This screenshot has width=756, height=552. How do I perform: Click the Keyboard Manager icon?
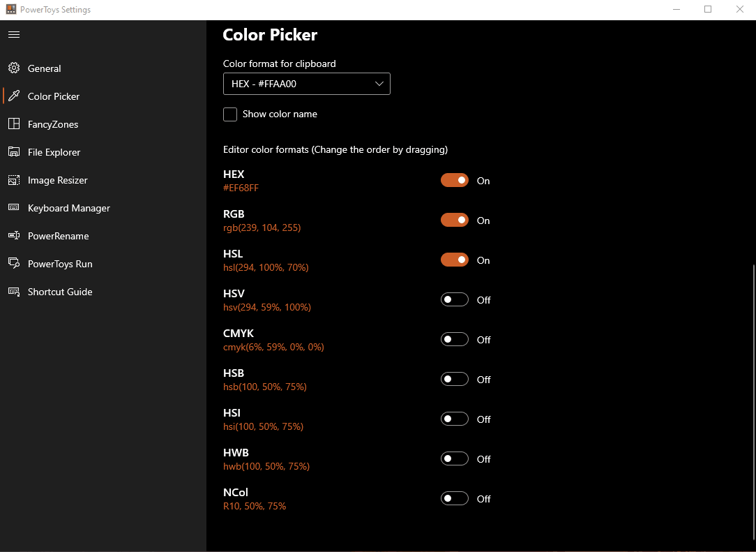pos(14,208)
